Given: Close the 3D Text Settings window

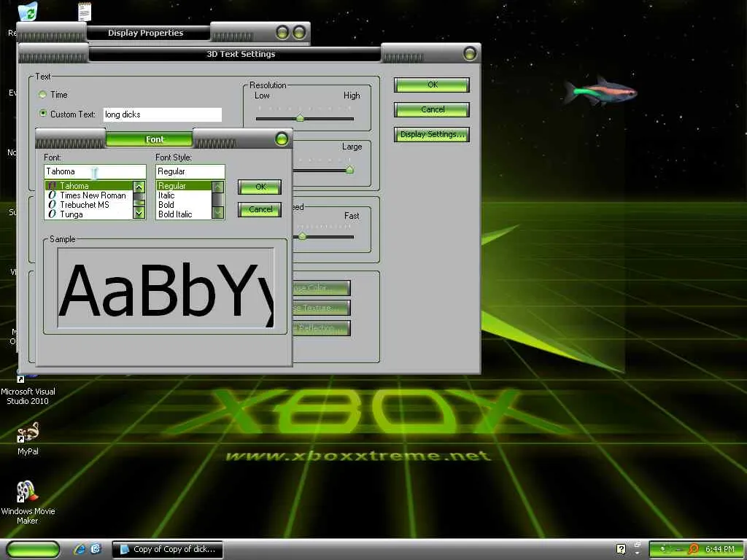Looking at the screenshot, I should 470,54.
